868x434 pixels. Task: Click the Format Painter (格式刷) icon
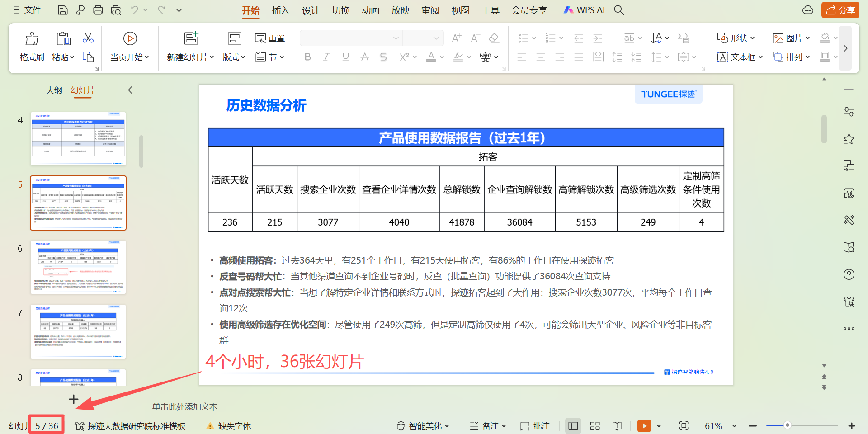[x=32, y=39]
